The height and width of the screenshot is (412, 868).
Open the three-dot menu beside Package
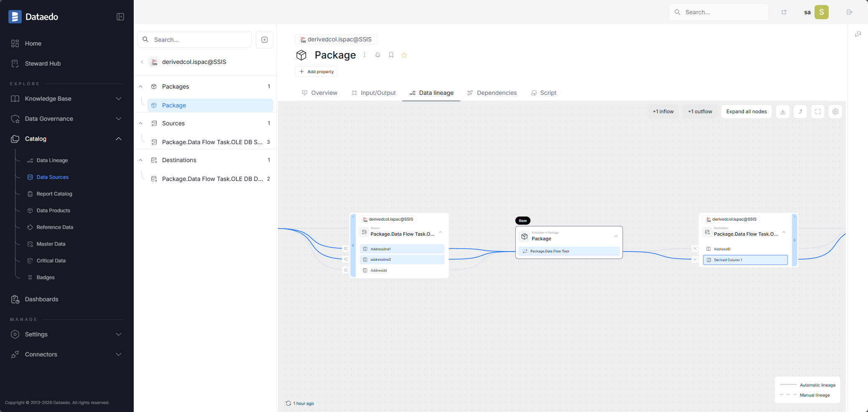pyautogui.click(x=364, y=55)
